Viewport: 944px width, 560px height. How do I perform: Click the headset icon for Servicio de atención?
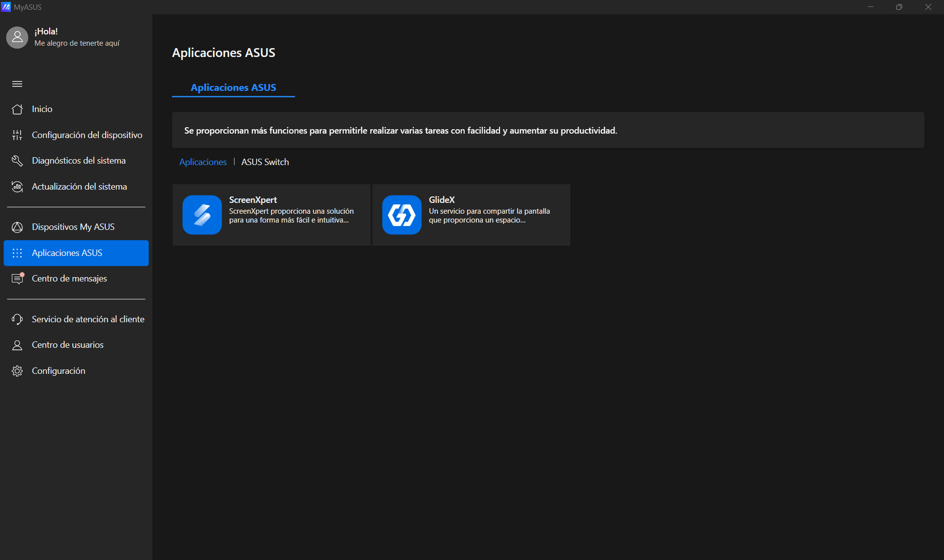pyautogui.click(x=17, y=319)
